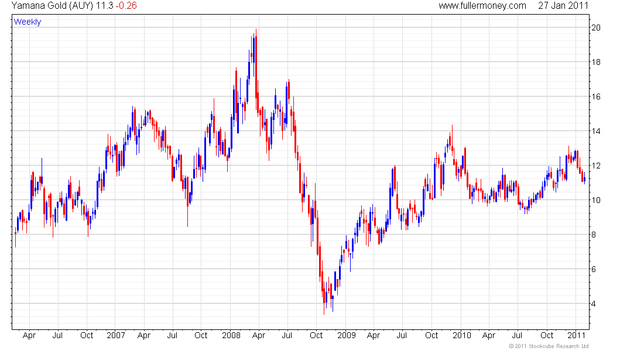Click the '18' price axis label

pyautogui.click(x=595, y=62)
